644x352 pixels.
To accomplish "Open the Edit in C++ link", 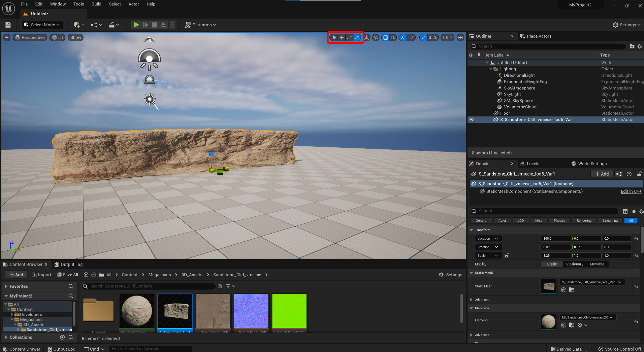I will coord(631,191).
